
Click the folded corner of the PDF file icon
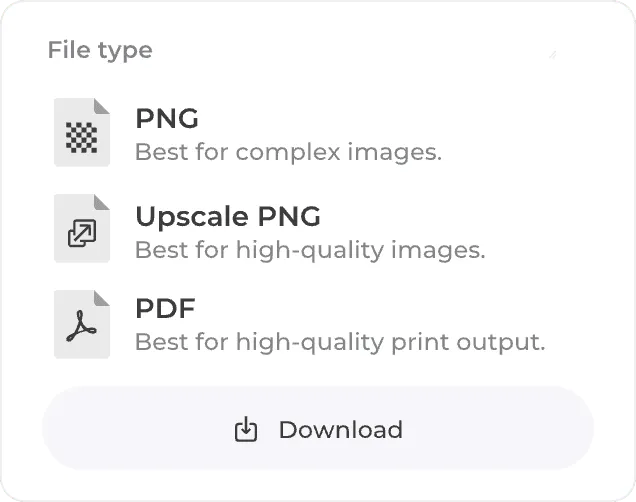[102, 298]
